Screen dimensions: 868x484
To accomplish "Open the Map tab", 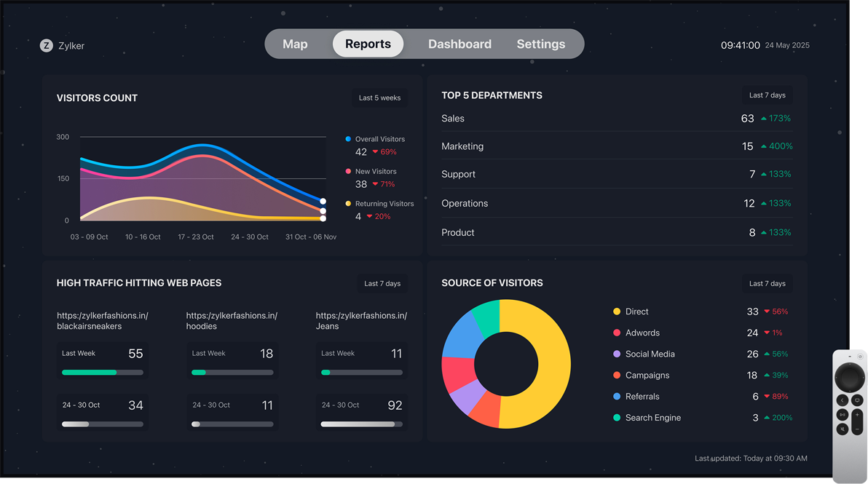I will point(295,44).
